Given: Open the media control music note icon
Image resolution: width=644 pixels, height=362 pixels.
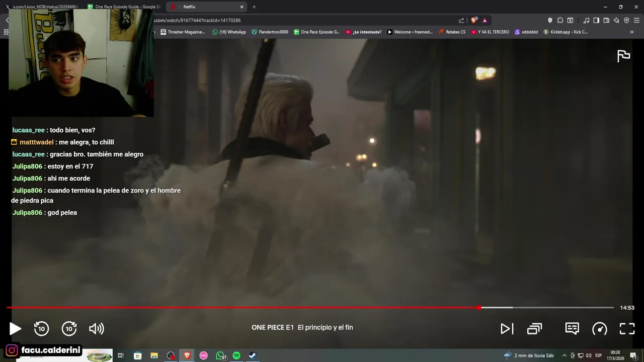Looking at the screenshot, I should 586,21.
